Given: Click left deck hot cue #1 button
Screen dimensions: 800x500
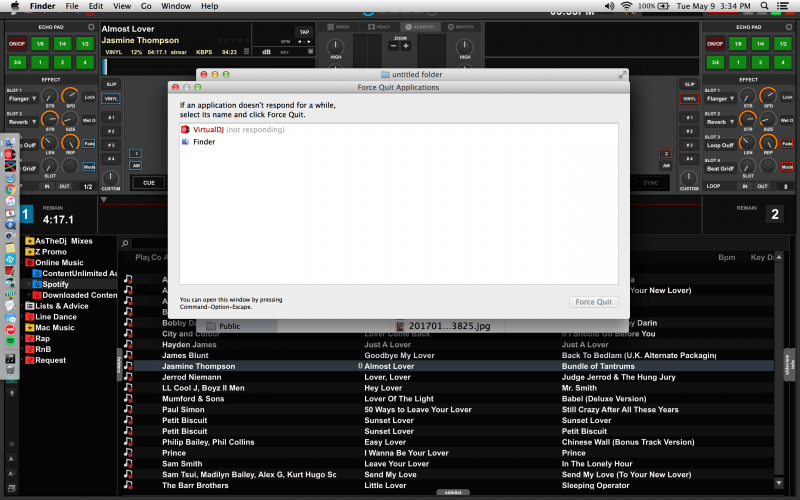Looking at the screenshot, I should pyautogui.click(x=111, y=117).
